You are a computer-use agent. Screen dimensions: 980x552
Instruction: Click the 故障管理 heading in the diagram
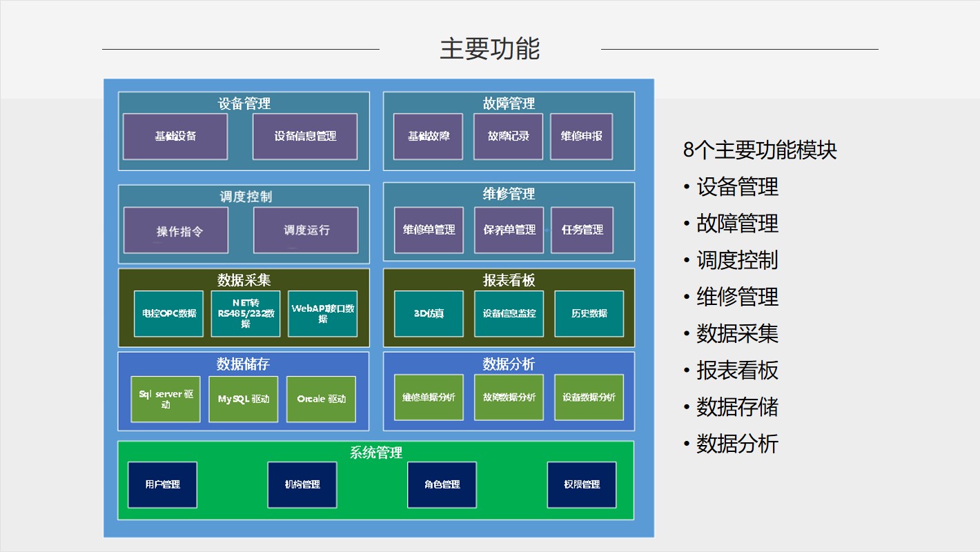tap(509, 104)
